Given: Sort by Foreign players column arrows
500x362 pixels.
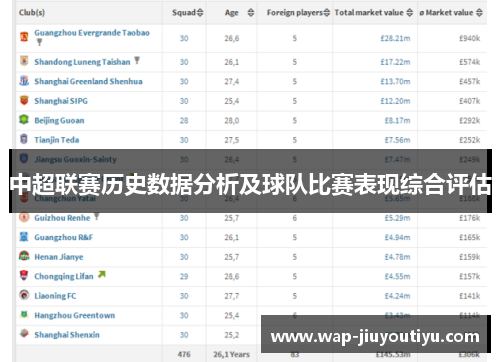Looking at the screenshot, I should pos(327,13).
